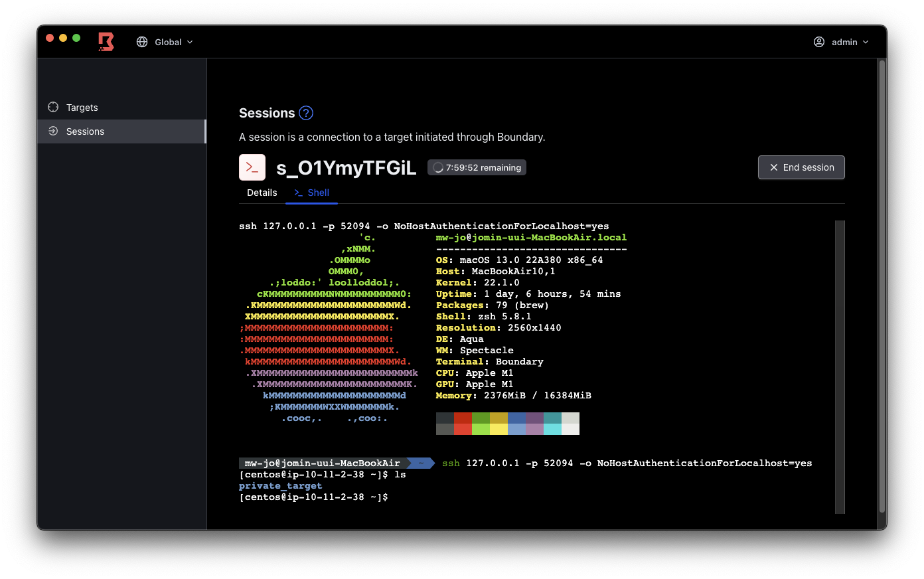
Task: Click the macOS yellow minimize window button
Action: [x=63, y=38]
